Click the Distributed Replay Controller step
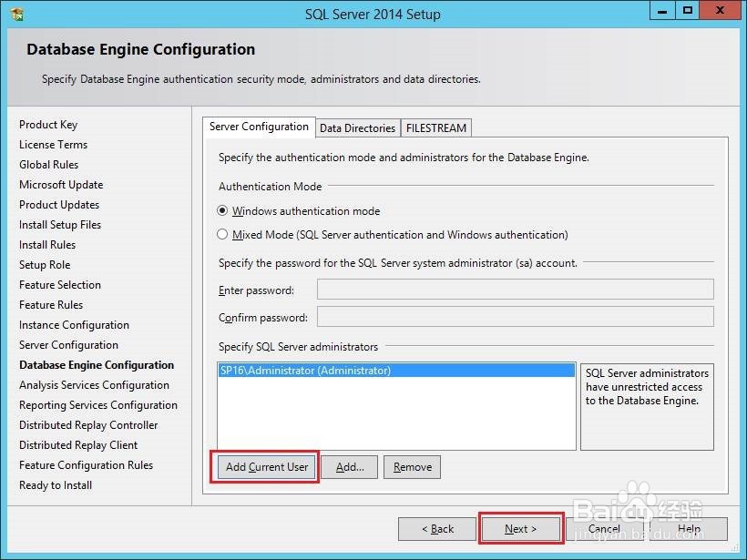This screenshot has width=747, height=560. coord(88,424)
